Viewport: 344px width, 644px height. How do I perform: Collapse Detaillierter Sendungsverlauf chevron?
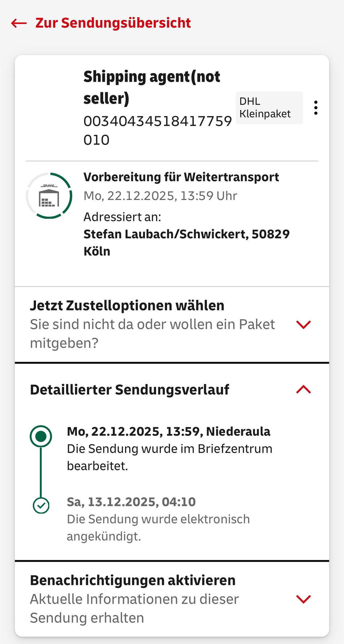[303, 390]
